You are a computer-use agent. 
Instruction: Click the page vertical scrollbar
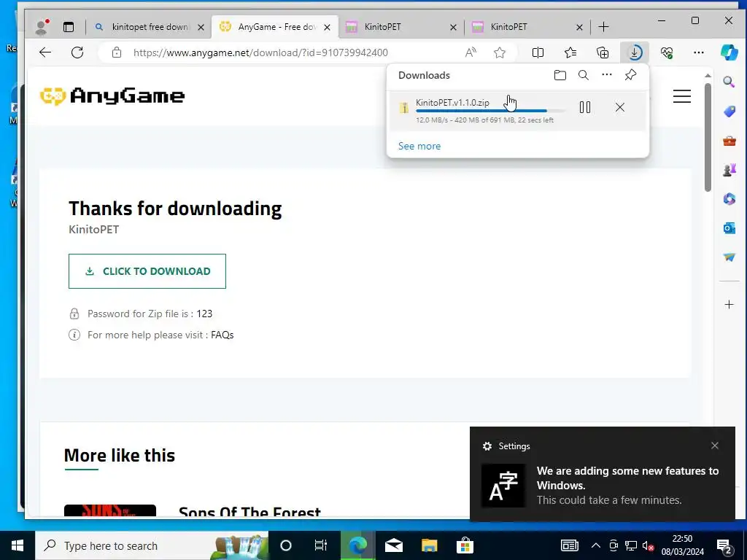tap(708, 138)
